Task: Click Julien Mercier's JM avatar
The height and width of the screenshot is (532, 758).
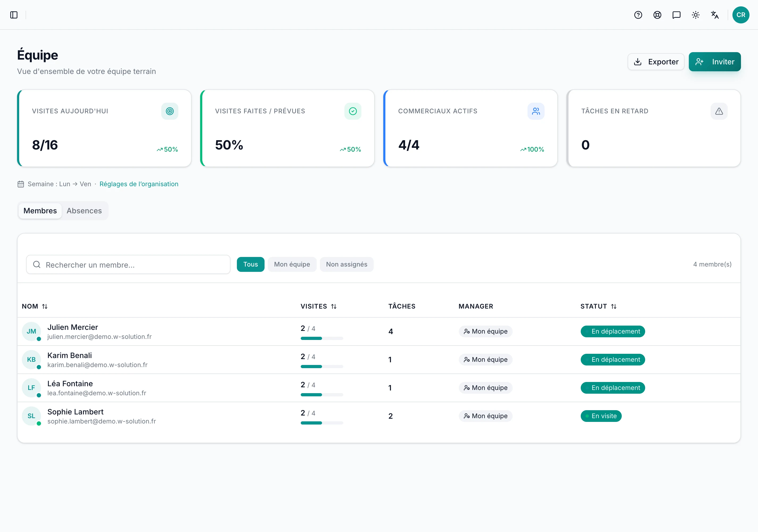Action: pos(31,331)
